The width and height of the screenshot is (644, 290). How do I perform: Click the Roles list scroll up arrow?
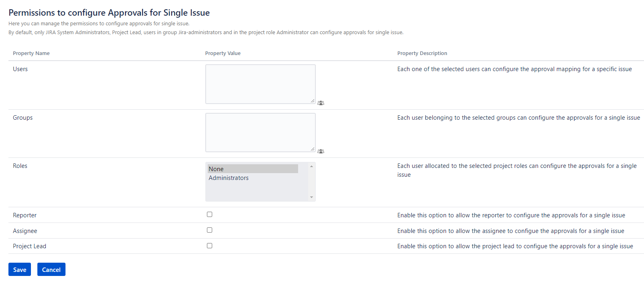(x=311, y=166)
